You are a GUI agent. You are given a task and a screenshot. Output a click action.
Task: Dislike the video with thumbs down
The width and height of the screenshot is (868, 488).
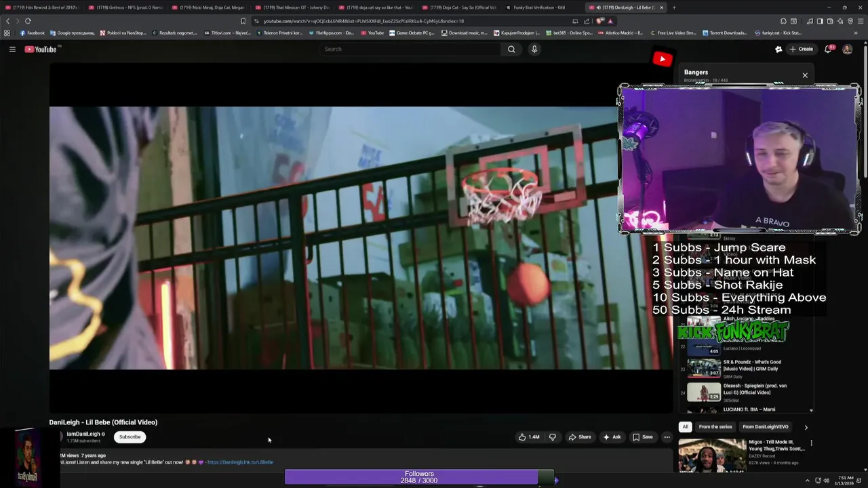pos(552,437)
